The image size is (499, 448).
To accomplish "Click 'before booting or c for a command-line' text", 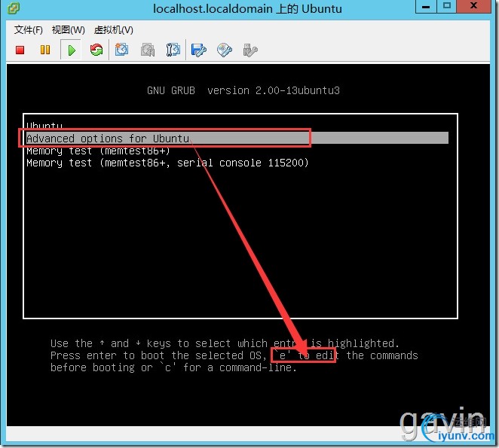I will pos(173,367).
